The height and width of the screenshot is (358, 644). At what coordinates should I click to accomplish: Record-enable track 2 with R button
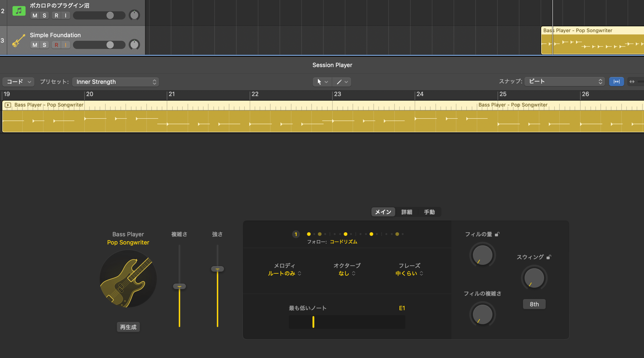tap(56, 16)
